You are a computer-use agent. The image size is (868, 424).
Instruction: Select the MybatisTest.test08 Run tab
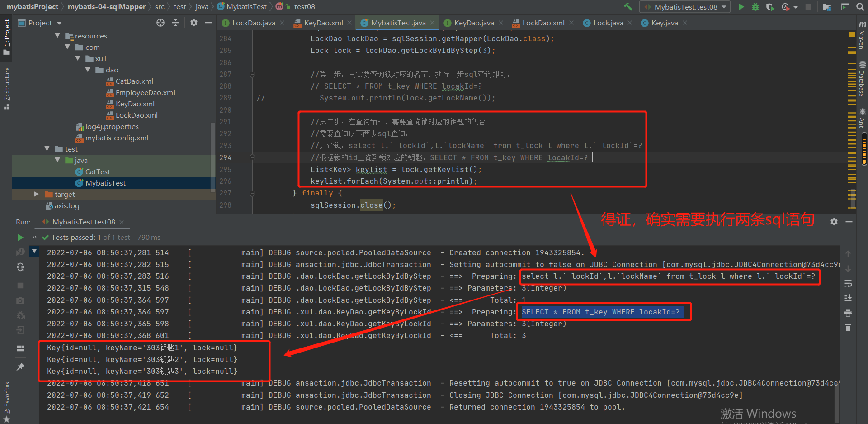coord(84,222)
